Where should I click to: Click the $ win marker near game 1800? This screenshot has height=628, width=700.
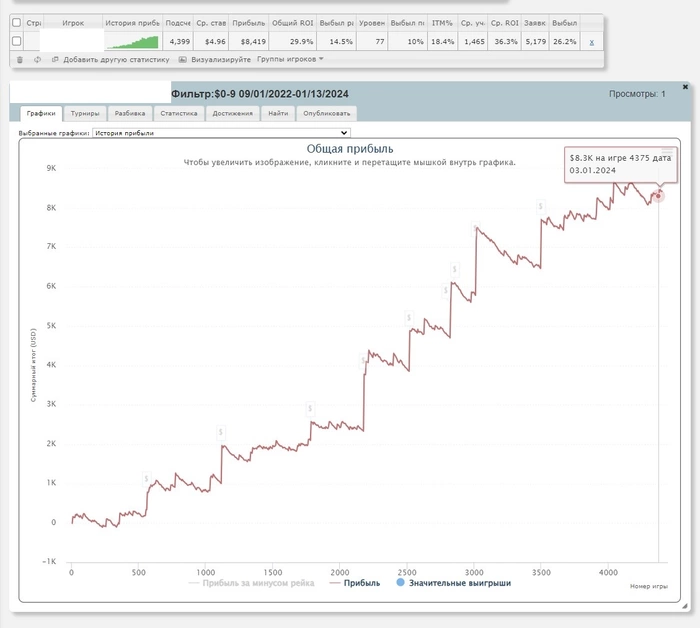pos(310,408)
